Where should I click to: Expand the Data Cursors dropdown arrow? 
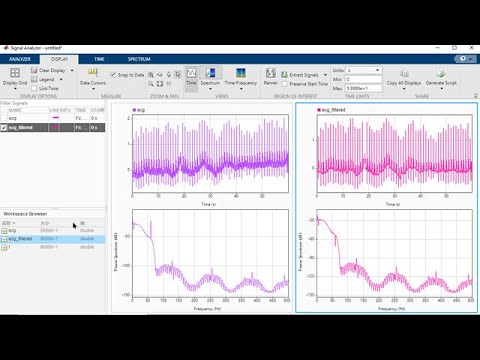93,89
